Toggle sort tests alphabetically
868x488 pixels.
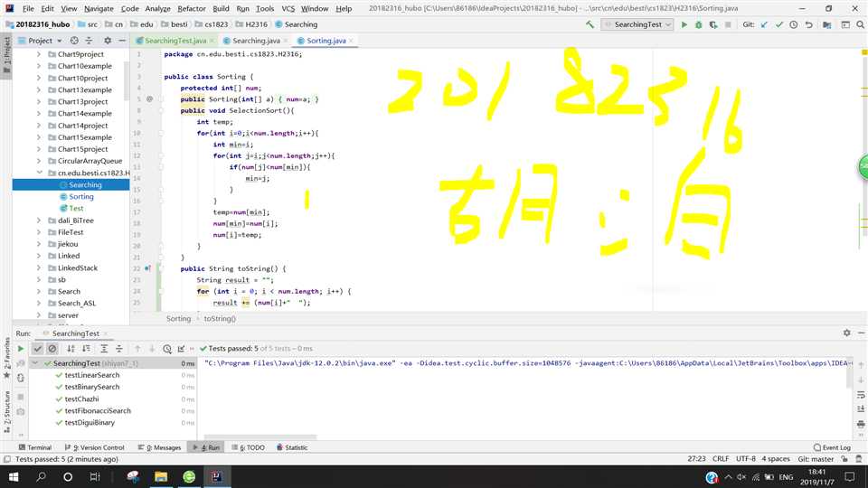pyautogui.click(x=71, y=349)
